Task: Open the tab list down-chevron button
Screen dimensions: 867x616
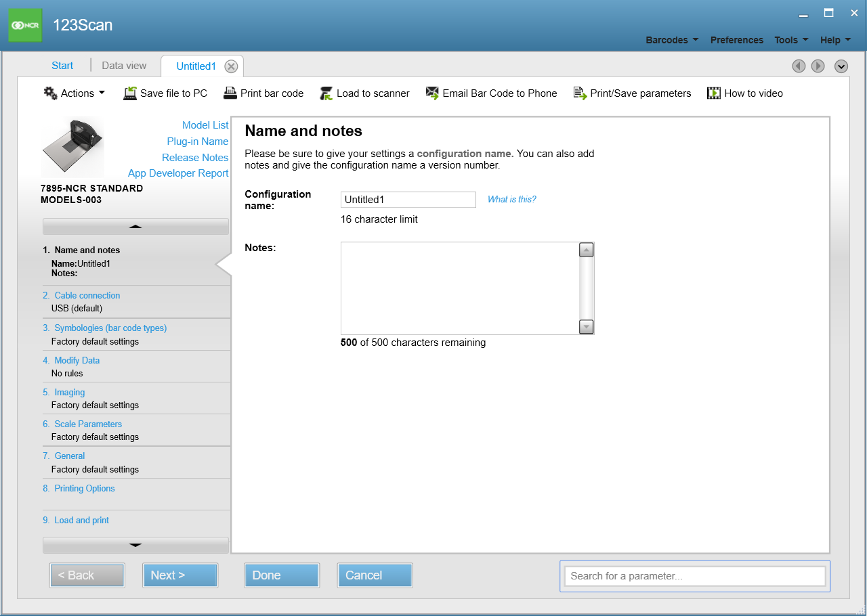Action: click(841, 66)
